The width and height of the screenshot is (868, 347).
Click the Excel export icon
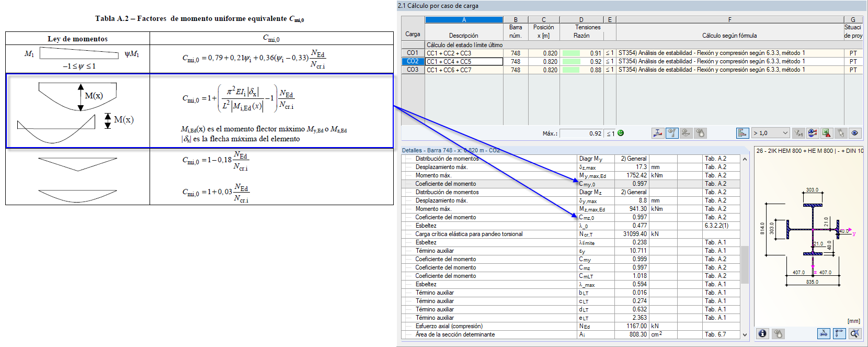pos(827,133)
